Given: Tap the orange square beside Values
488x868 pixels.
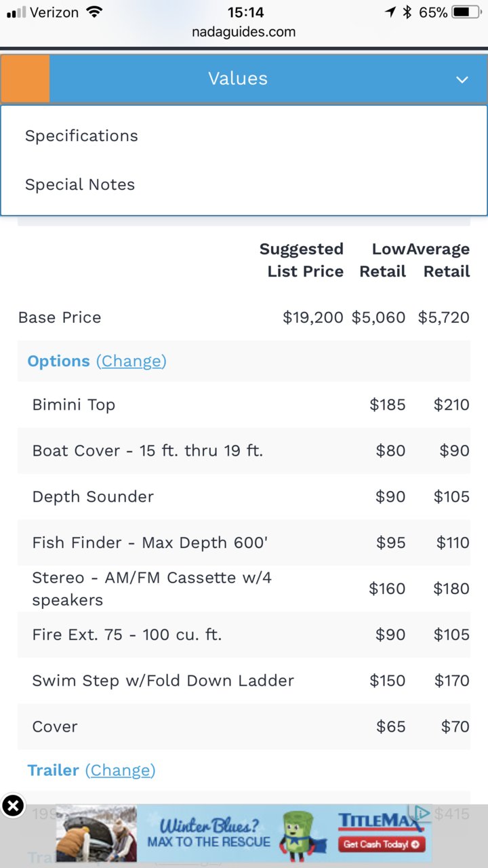Looking at the screenshot, I should pyautogui.click(x=25, y=79).
